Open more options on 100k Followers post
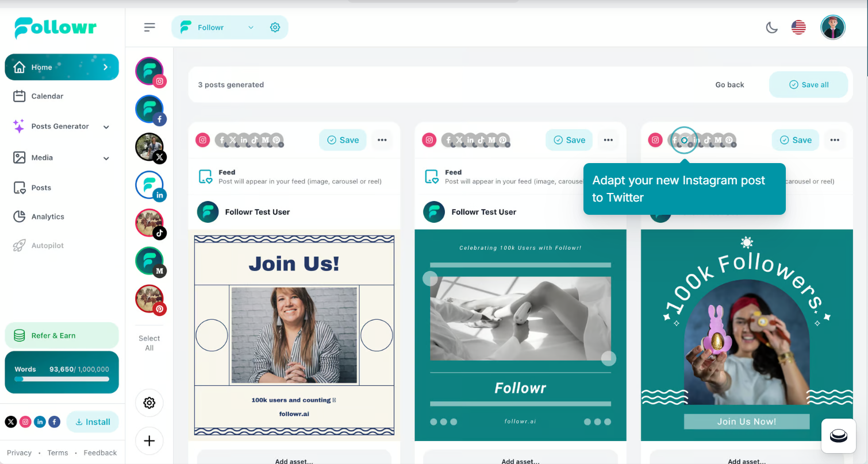Viewport: 868px width, 464px height. pyautogui.click(x=835, y=140)
